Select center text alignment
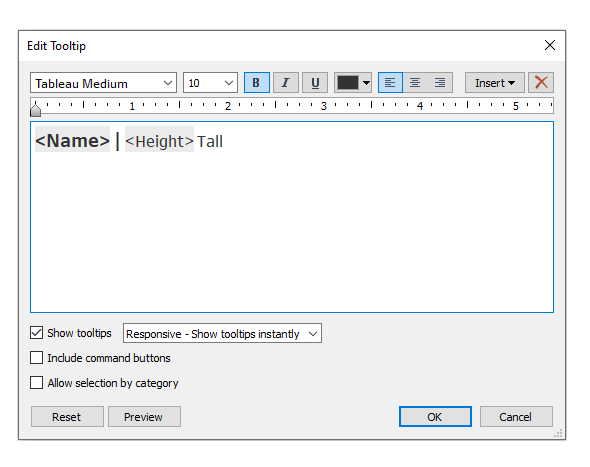This screenshot has width=590, height=467. 415,82
